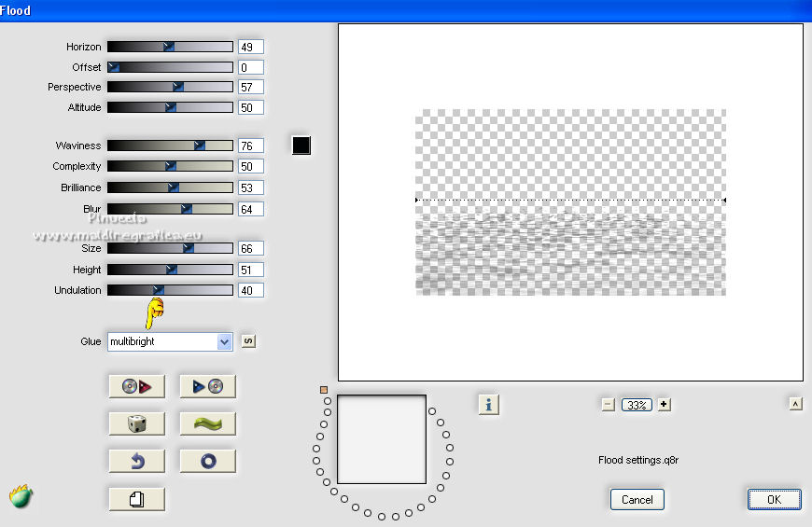812x527 pixels.
Task: Open the Glue multibright dropdown
Action: point(170,341)
